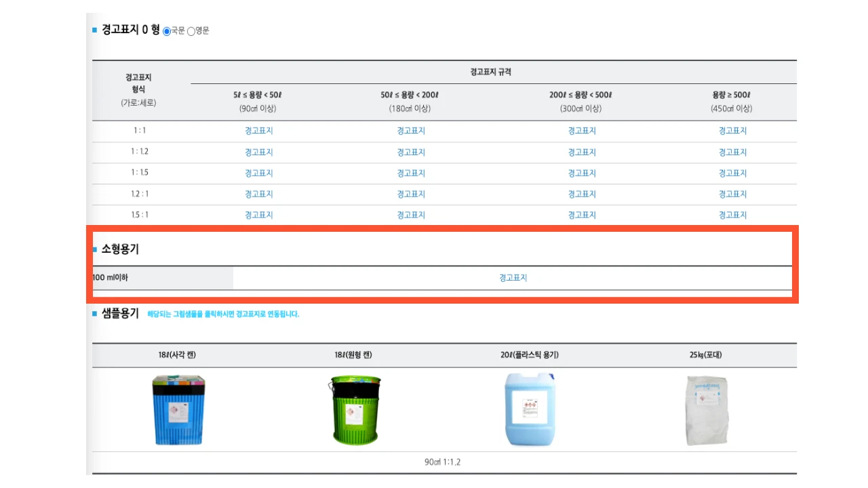Open 경고표지 link for 1.5:1 at 200ℓ≤용량<500ℓ

click(x=582, y=215)
